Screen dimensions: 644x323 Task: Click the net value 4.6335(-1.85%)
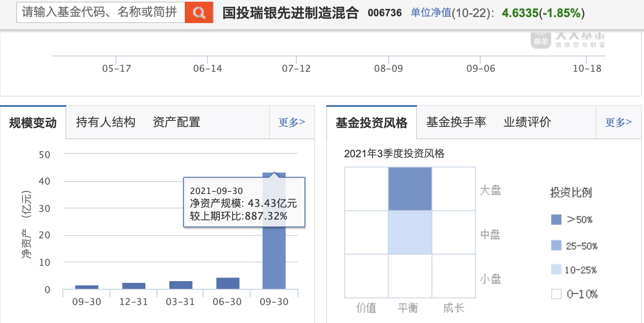click(543, 13)
